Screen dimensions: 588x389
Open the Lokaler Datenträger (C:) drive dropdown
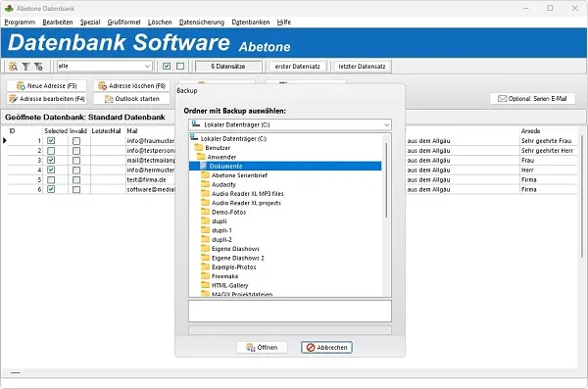[x=387, y=124]
